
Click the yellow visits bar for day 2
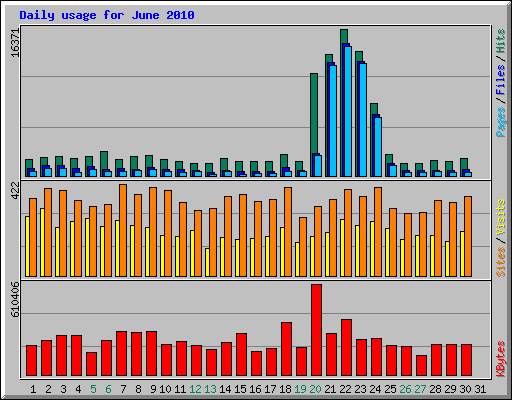(42, 242)
